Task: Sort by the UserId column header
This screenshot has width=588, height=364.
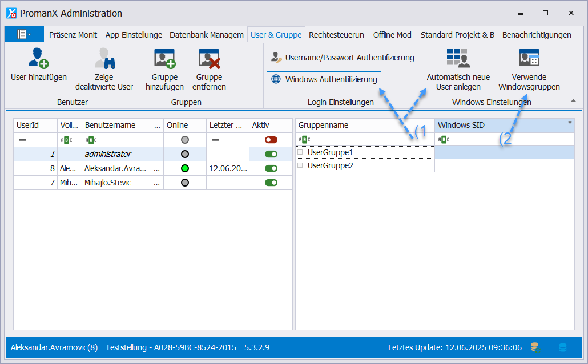Action: pyautogui.click(x=35, y=125)
